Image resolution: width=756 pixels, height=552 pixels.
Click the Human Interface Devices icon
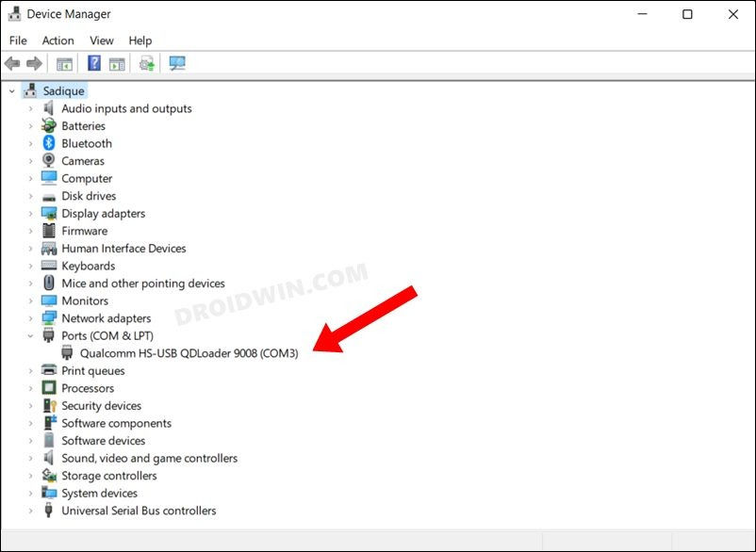(49, 249)
